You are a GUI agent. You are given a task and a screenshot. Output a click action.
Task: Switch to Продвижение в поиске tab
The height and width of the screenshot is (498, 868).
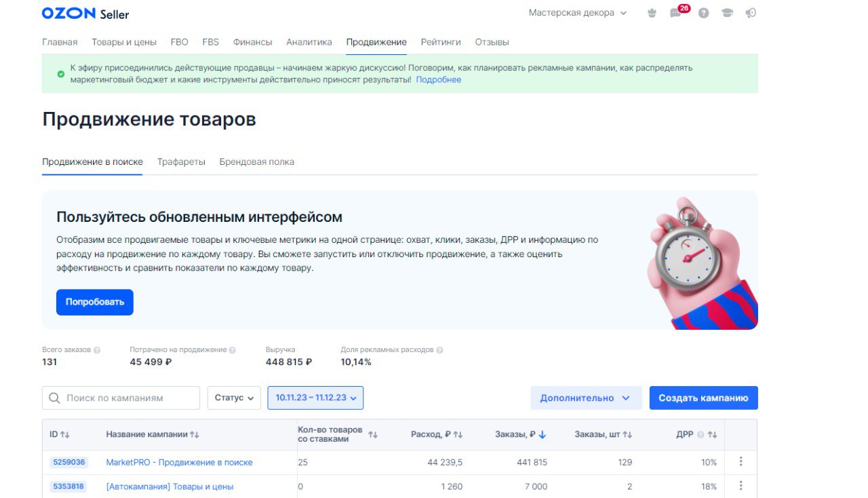(92, 162)
